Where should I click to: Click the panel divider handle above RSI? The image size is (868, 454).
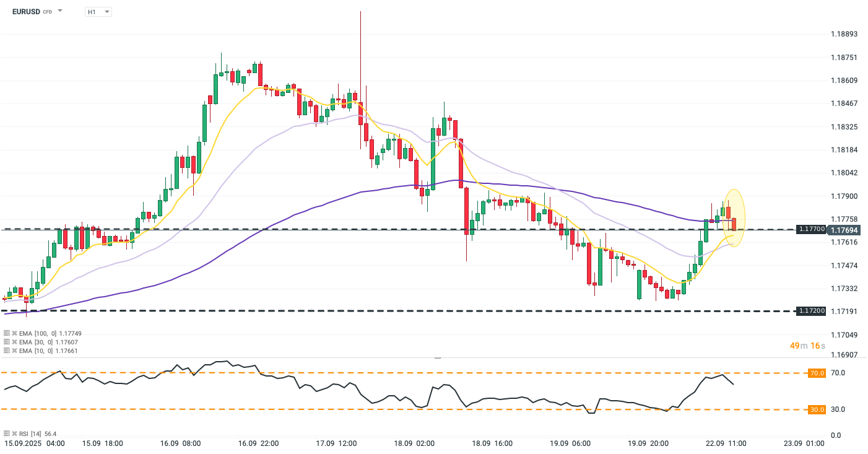click(x=438, y=357)
